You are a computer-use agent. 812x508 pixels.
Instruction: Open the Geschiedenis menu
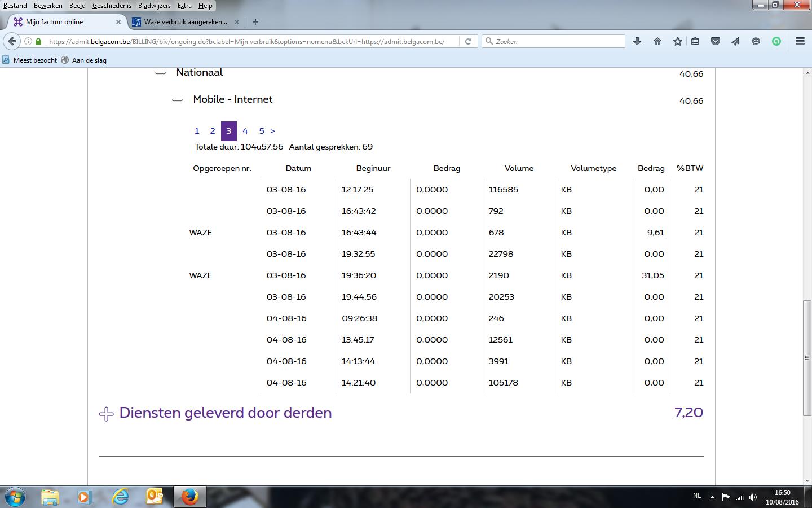coord(112,6)
